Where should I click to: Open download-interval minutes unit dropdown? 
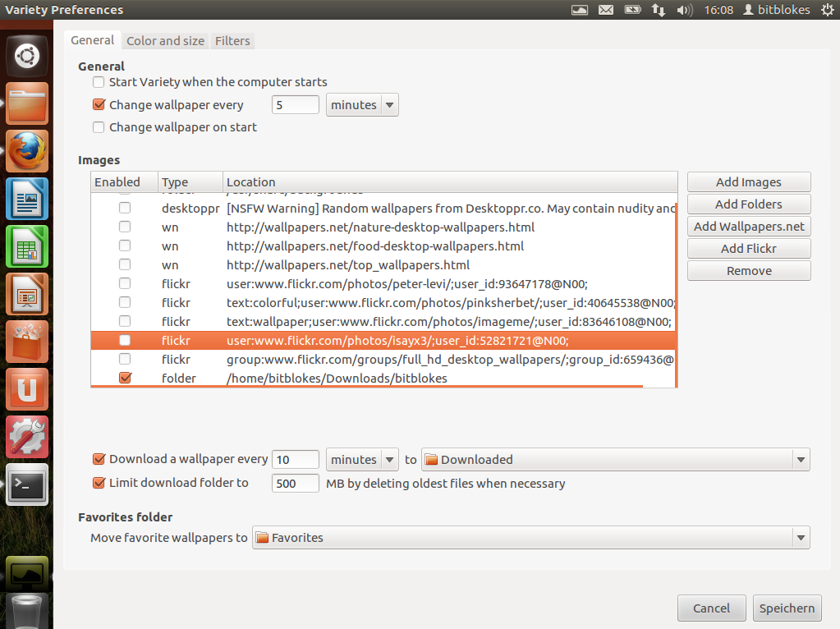pos(362,460)
